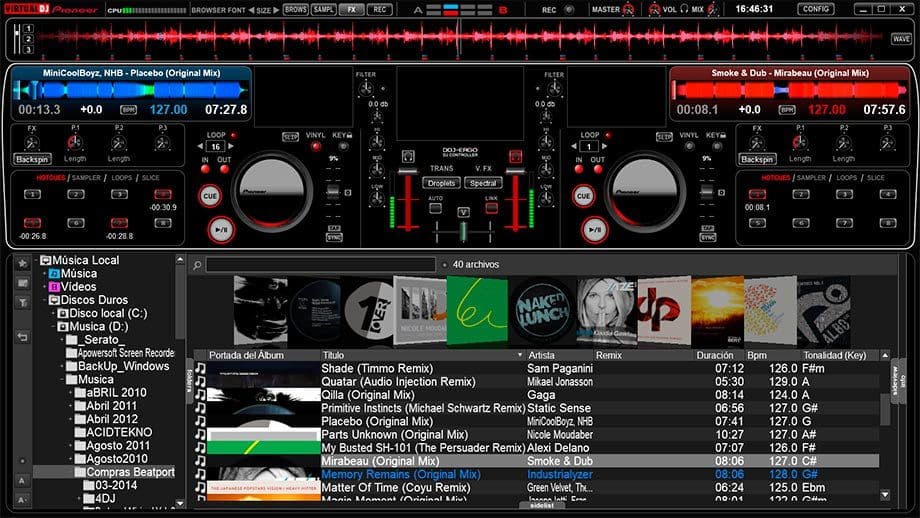Toggle VINYL mode on the left deck
The image size is (920, 518).
click(316, 146)
